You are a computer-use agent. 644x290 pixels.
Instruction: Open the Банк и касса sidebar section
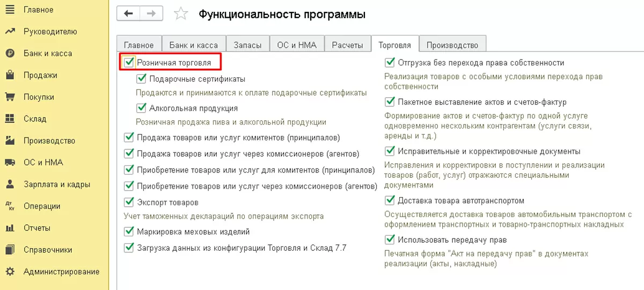pos(48,53)
